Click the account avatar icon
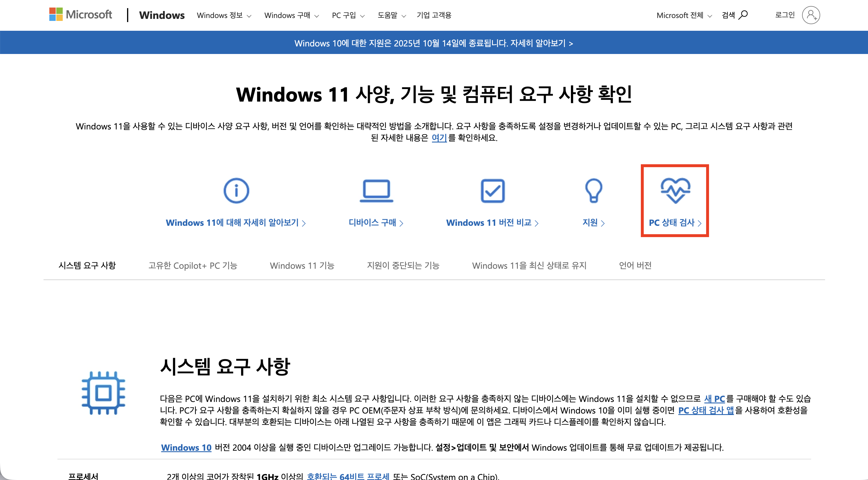 pyautogui.click(x=811, y=15)
